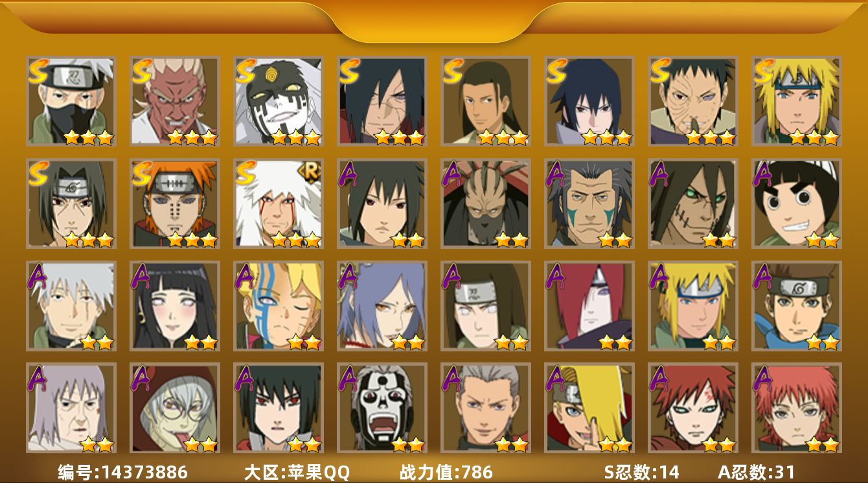Screen dimensions: 868x483
Task: Select the red-haired Gaara portrait
Action: (x=692, y=408)
